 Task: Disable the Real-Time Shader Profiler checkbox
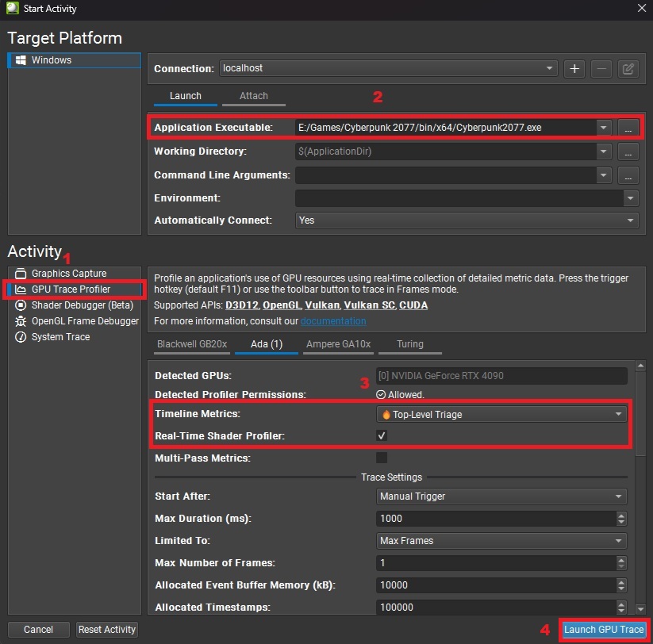coord(382,435)
